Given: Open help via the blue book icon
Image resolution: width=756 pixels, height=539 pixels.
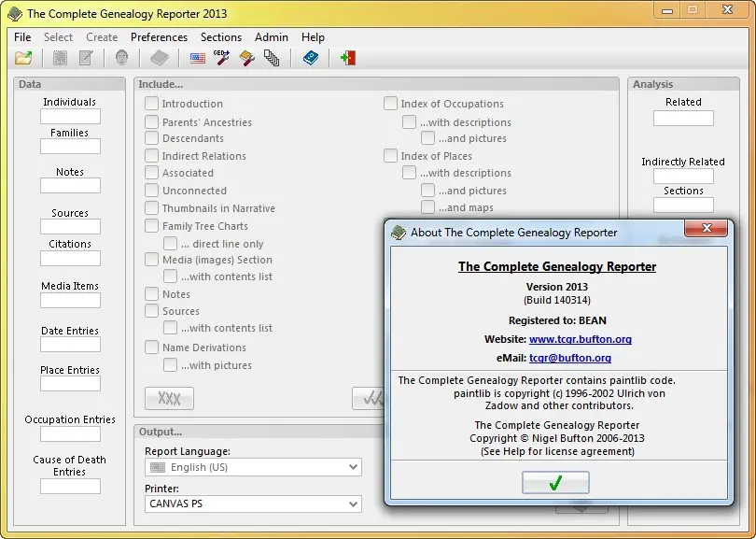Looking at the screenshot, I should 311,59.
